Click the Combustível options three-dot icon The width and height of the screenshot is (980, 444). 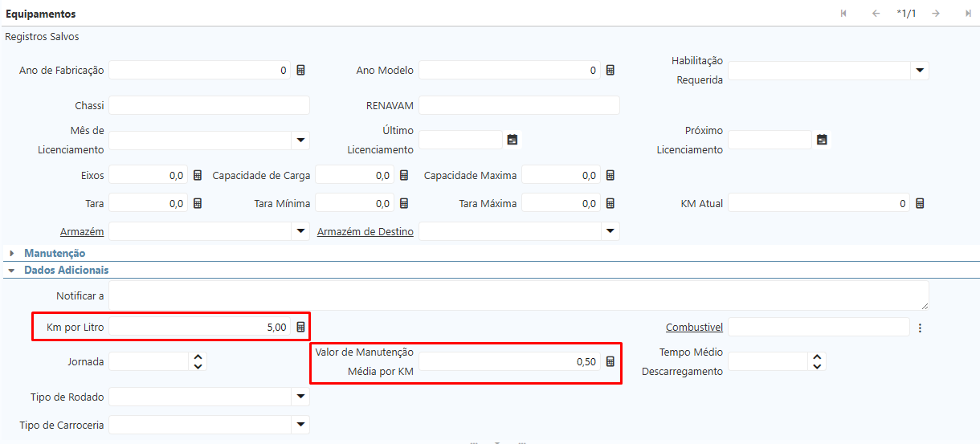(920, 328)
